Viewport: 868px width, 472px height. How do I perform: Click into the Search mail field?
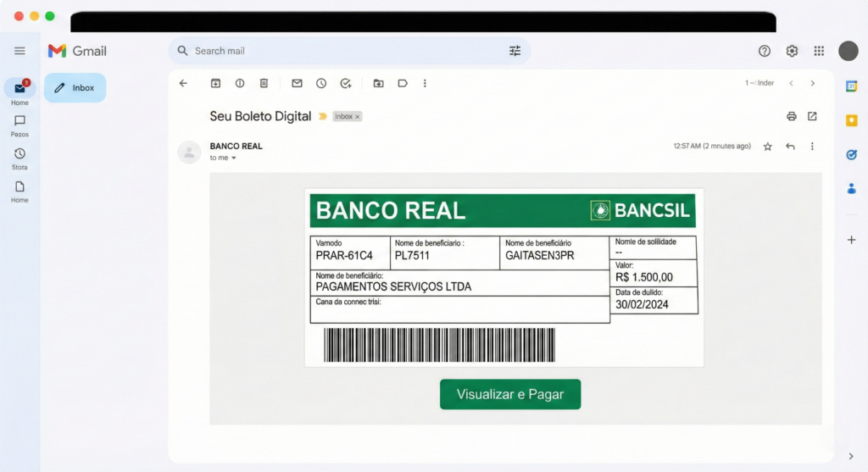coord(348,51)
